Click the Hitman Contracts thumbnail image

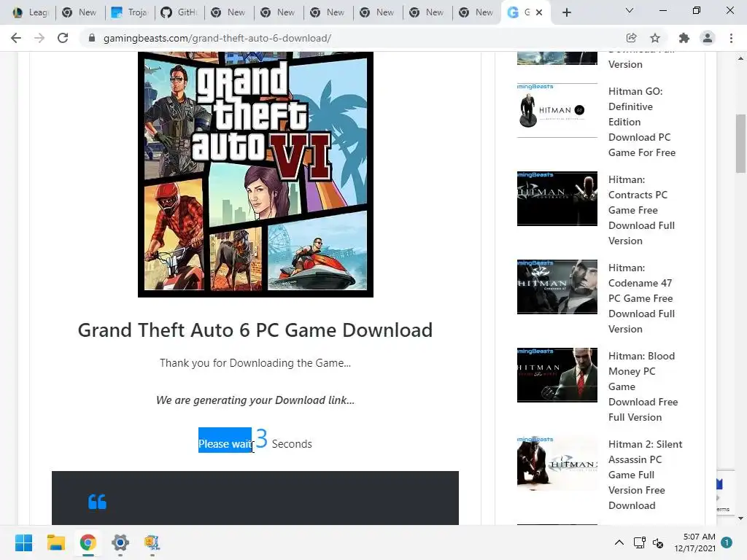coord(557,198)
